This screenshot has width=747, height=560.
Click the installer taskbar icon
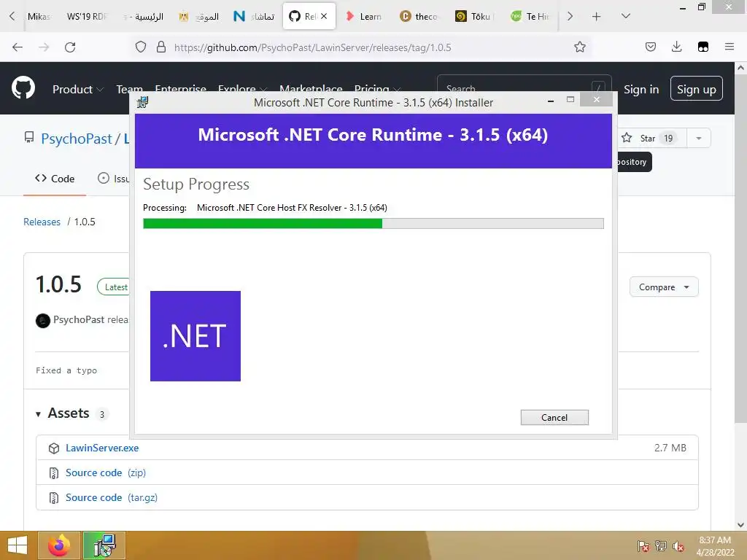point(104,545)
